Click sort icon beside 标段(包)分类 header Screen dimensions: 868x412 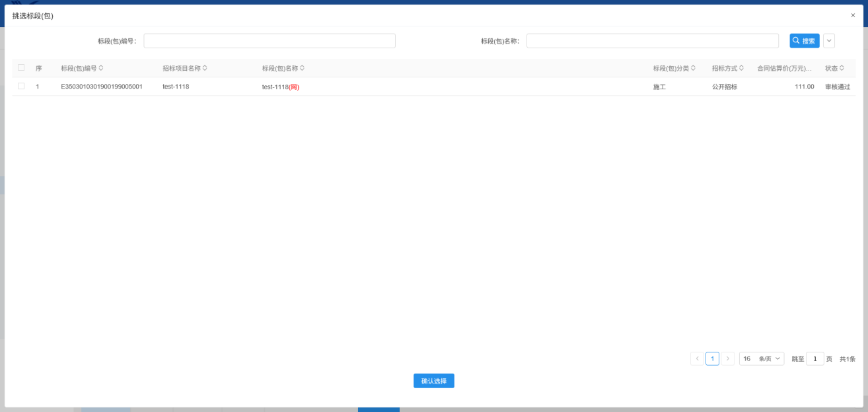coord(693,68)
